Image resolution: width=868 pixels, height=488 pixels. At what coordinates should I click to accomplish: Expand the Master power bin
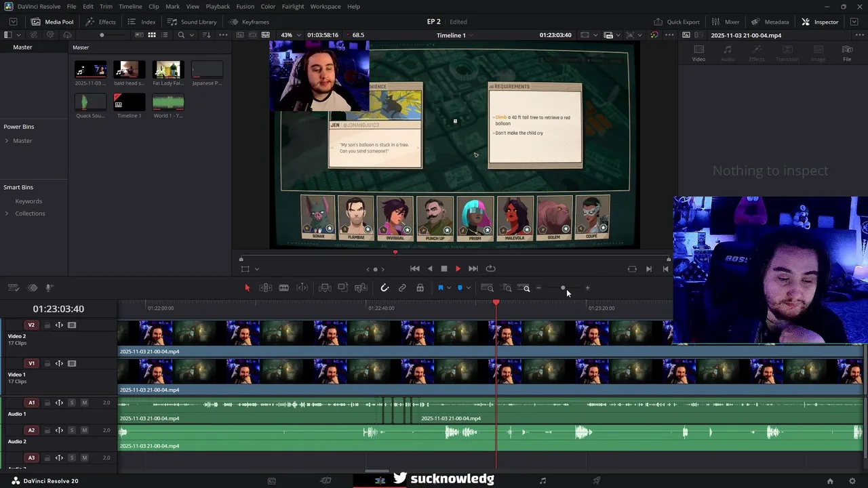(x=7, y=141)
